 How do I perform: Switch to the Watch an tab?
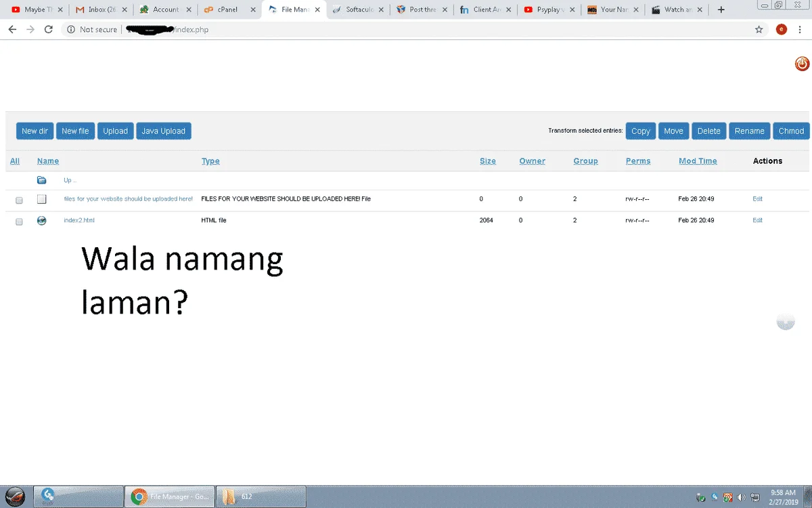coord(677,9)
